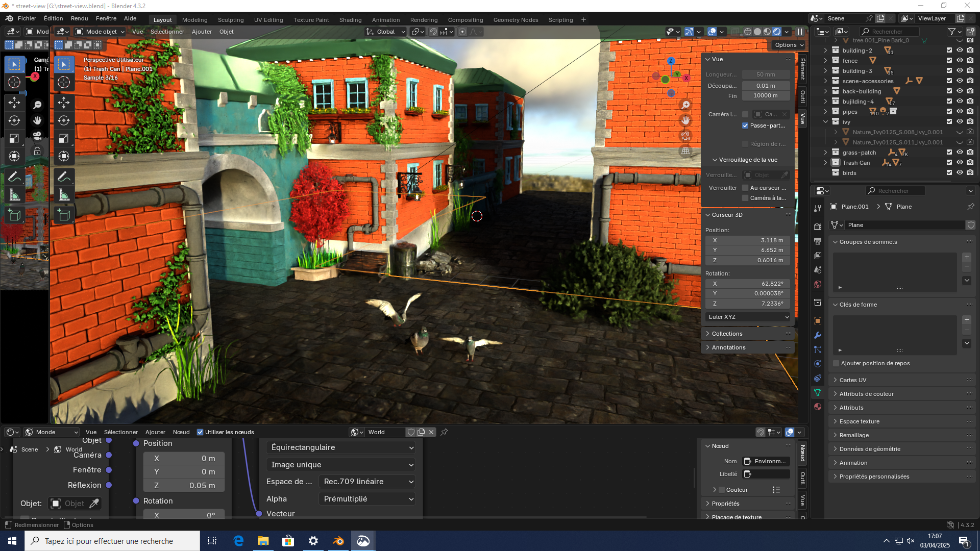Open the Geometry Nodes workspace tab

point(516,20)
